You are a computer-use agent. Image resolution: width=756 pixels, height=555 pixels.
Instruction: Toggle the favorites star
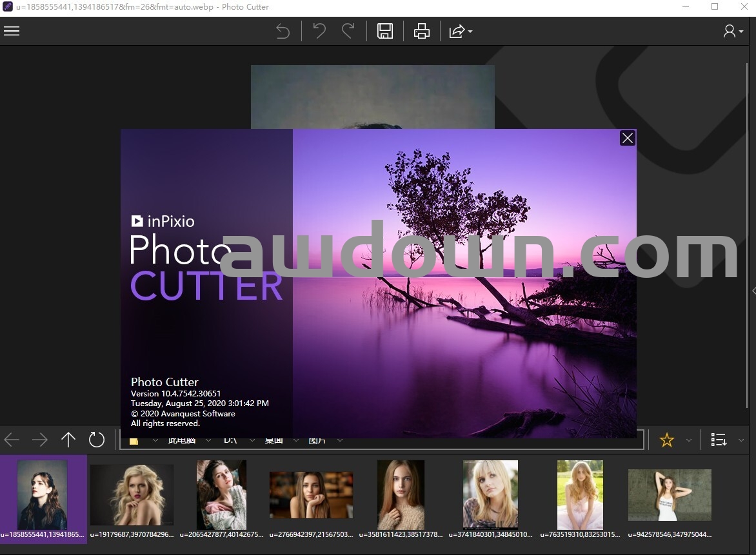tap(666, 440)
